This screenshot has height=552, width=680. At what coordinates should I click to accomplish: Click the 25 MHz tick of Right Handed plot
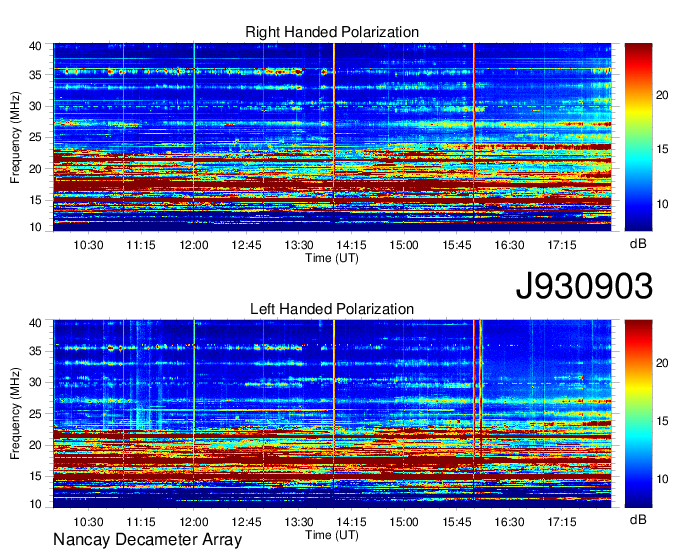[35, 137]
